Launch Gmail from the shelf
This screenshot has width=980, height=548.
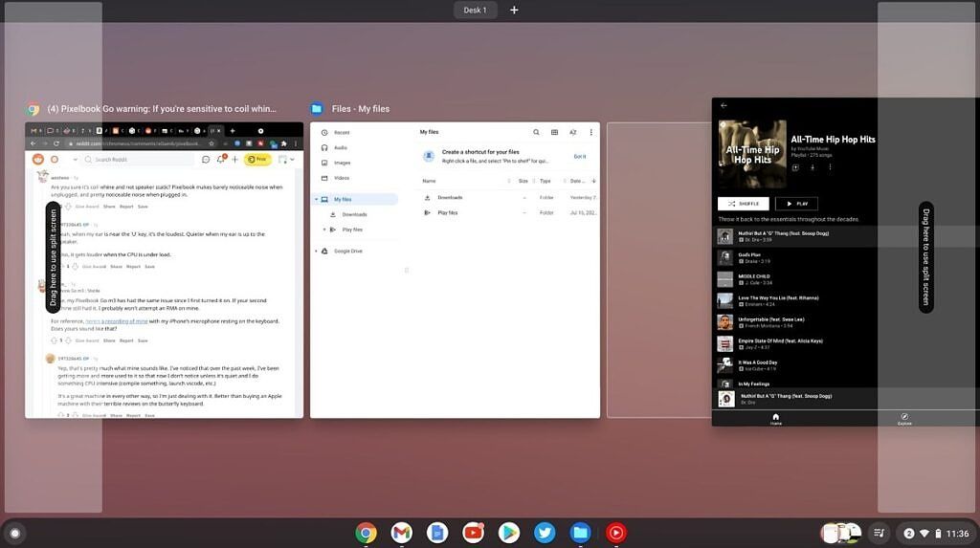click(x=402, y=533)
